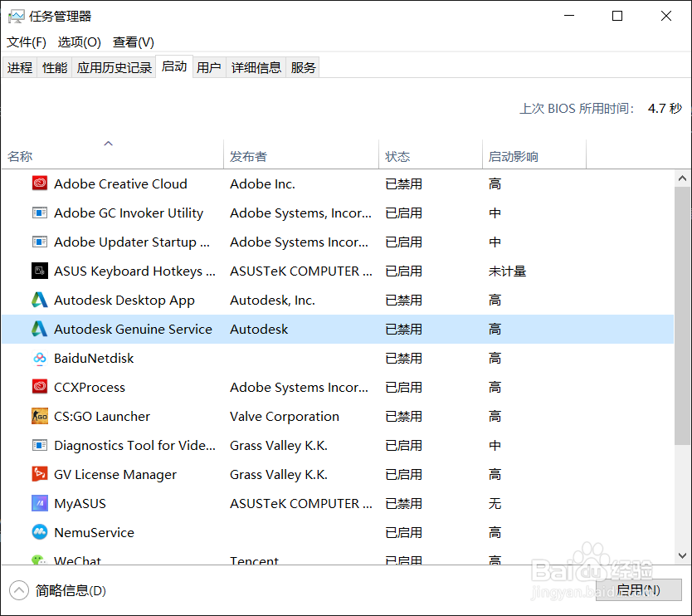This screenshot has width=692, height=616.
Task: Click the Adobe Creative Cloud icon
Action: [40, 183]
